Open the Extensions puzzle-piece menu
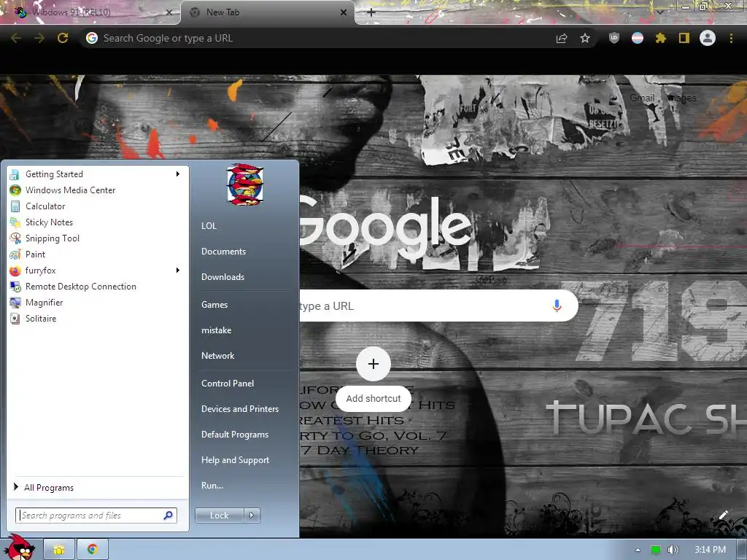This screenshot has width=747, height=560. (661, 38)
